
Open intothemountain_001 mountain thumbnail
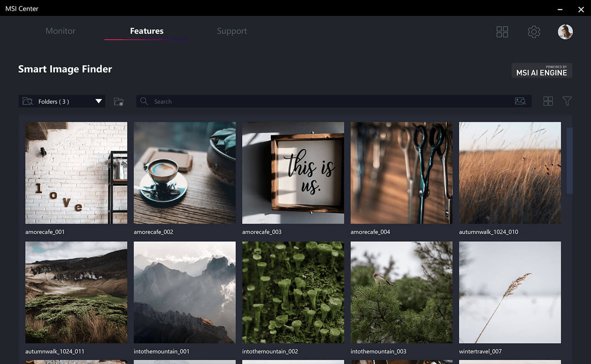point(184,292)
